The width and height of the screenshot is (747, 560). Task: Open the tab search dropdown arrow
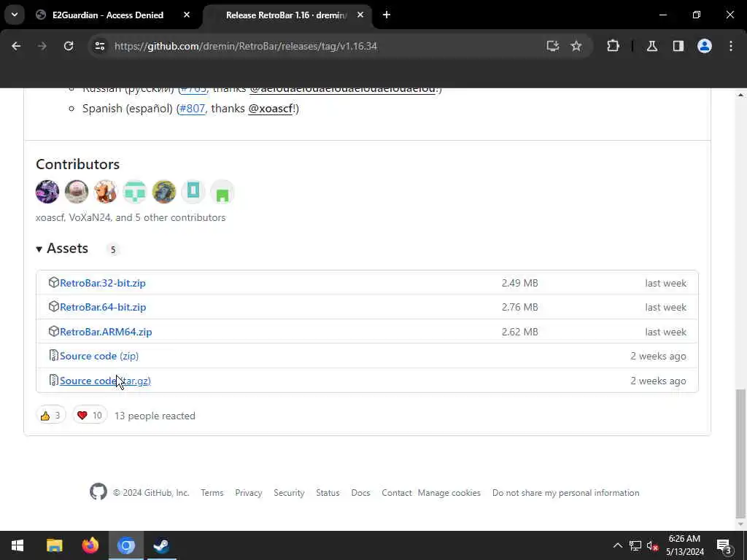click(15, 15)
